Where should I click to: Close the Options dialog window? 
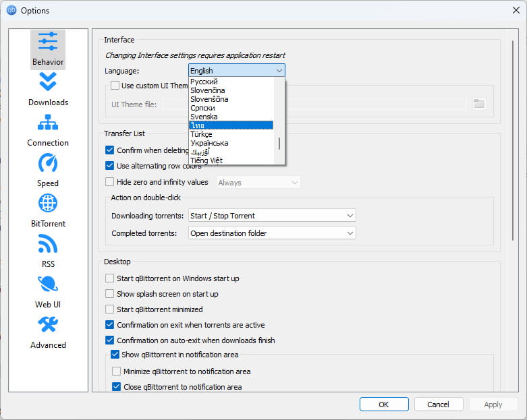tap(516, 10)
